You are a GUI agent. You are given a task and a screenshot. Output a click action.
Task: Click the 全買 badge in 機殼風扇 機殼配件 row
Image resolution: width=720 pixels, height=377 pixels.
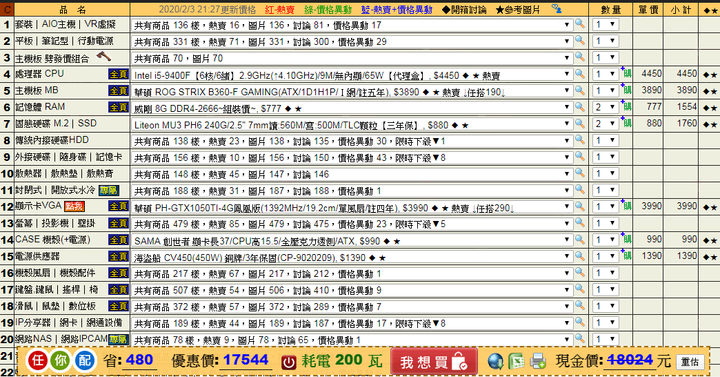click(x=118, y=273)
